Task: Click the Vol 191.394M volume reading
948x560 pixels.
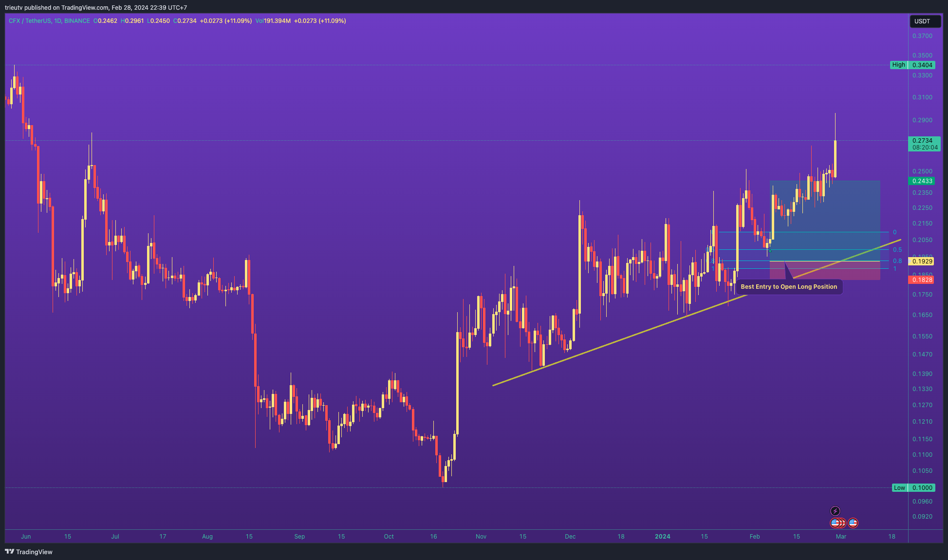Action: point(273,21)
